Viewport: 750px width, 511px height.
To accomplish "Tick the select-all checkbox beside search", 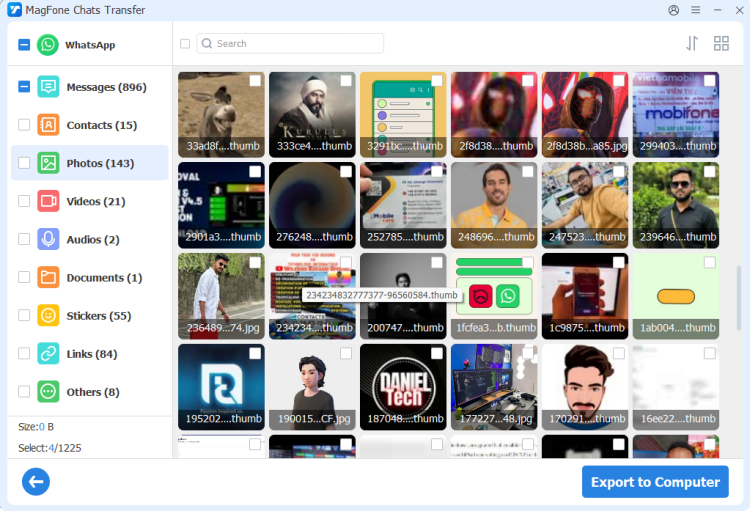I will click(x=185, y=44).
